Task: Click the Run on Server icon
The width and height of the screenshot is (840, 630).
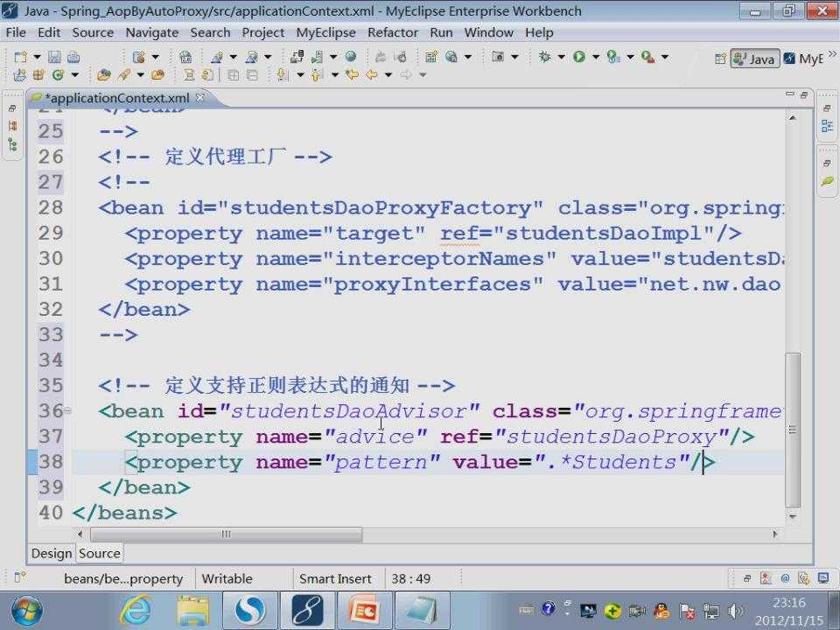Action: pyautogui.click(x=613, y=56)
